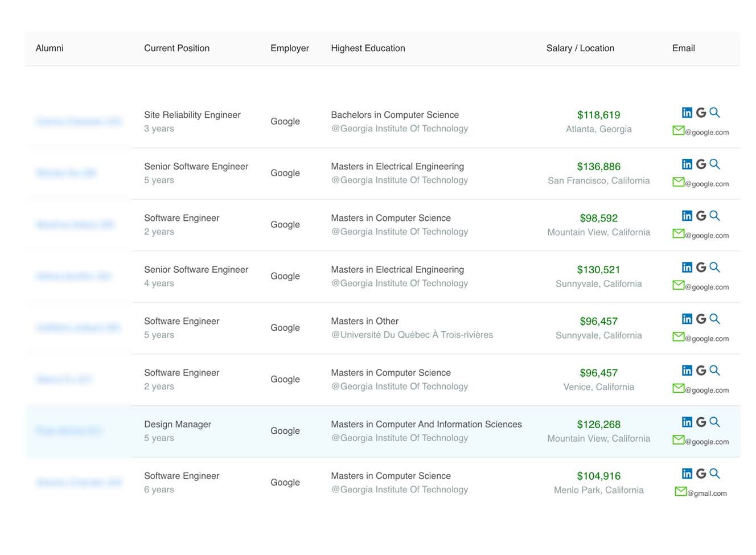Click the 6 years tenure text
This screenshot has height=555, width=756.
click(159, 490)
